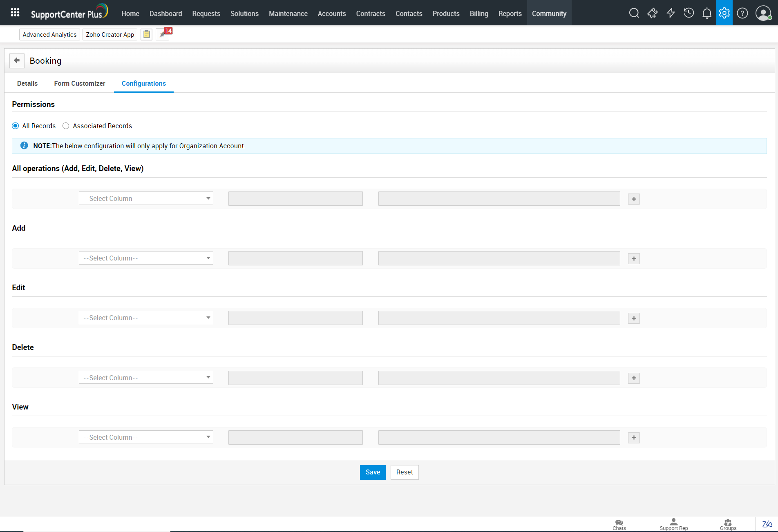This screenshot has height=532, width=778.
Task: Expand Select Column dropdown under Add
Action: point(146,258)
